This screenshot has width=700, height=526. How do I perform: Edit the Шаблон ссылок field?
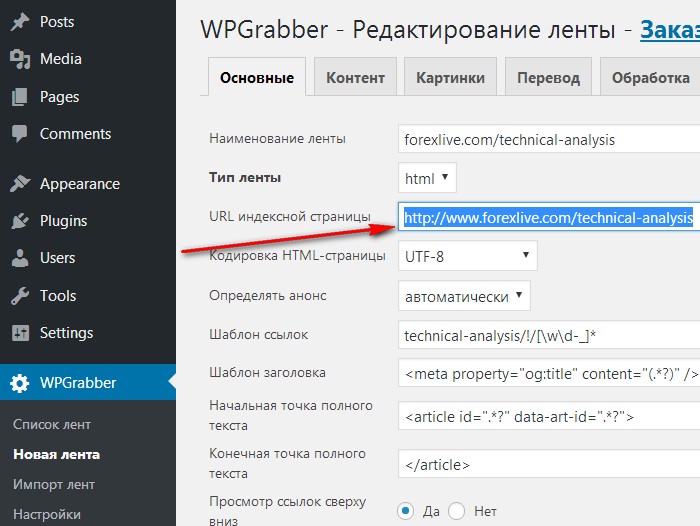[549, 335]
